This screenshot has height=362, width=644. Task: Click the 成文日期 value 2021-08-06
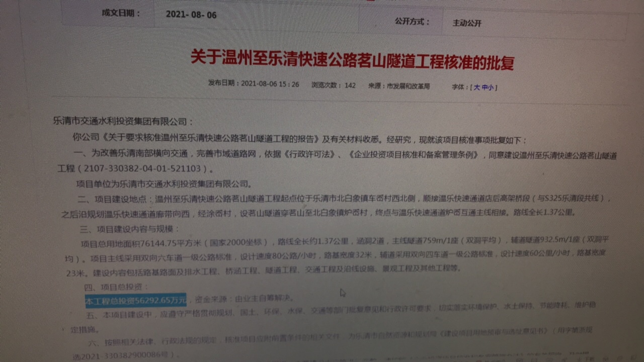click(191, 15)
